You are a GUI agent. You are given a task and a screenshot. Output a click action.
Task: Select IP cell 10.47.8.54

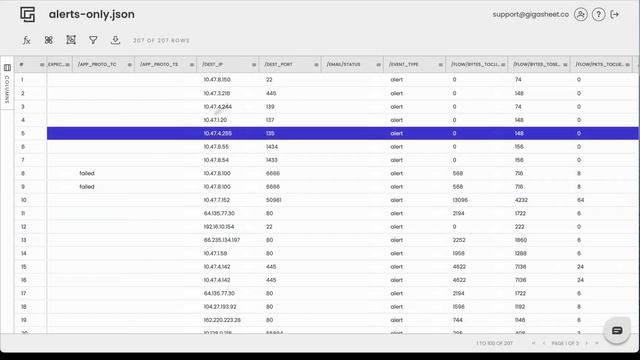(216, 160)
